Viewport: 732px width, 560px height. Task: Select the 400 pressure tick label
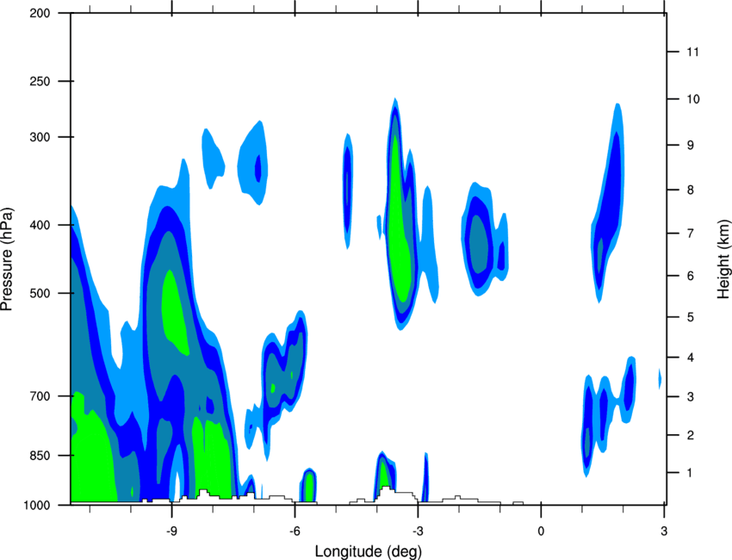(40, 225)
